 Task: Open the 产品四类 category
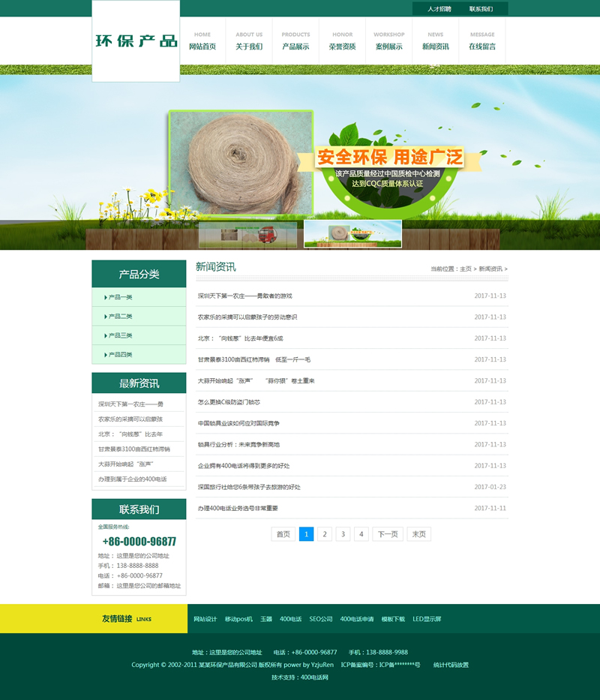click(120, 354)
